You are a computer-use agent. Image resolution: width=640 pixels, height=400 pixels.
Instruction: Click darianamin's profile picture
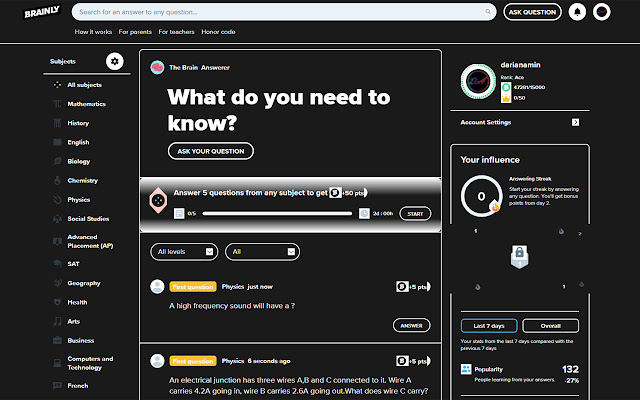[478, 81]
